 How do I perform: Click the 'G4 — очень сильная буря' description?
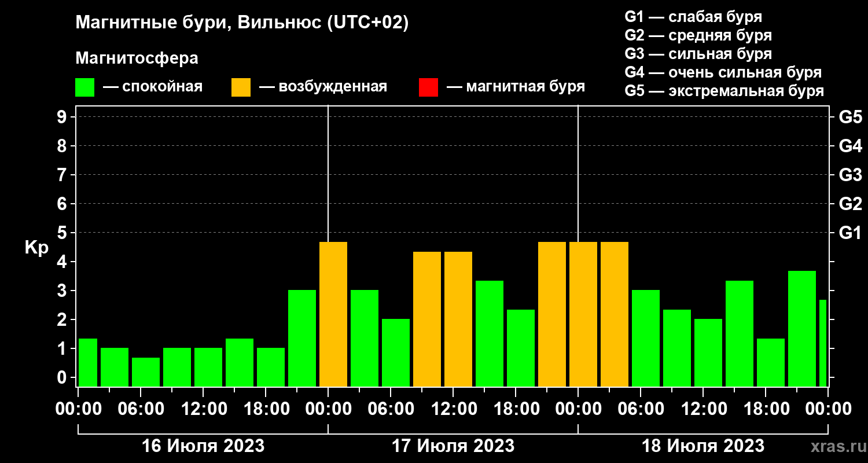723,72
